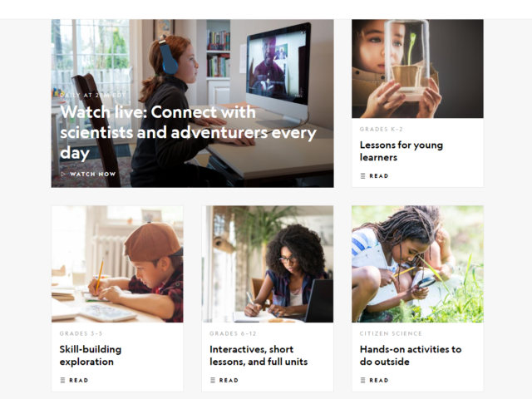Select 'Interactives, short lessons, and full units' title
Image resolution: width=532 pixels, height=399 pixels.
pyautogui.click(x=259, y=355)
